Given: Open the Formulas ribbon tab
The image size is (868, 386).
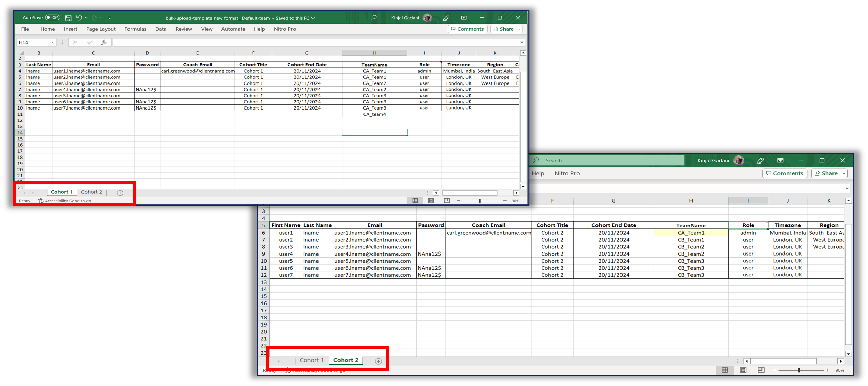Looking at the screenshot, I should click(135, 29).
